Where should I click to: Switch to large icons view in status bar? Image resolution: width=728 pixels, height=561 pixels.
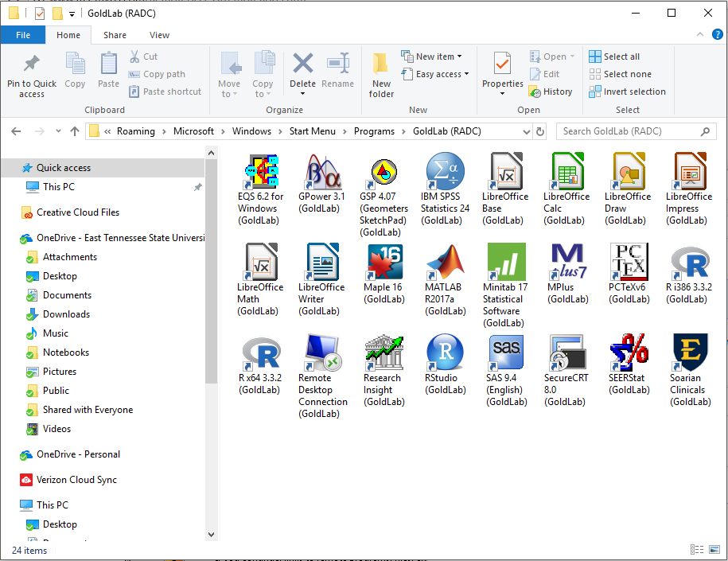[714, 550]
